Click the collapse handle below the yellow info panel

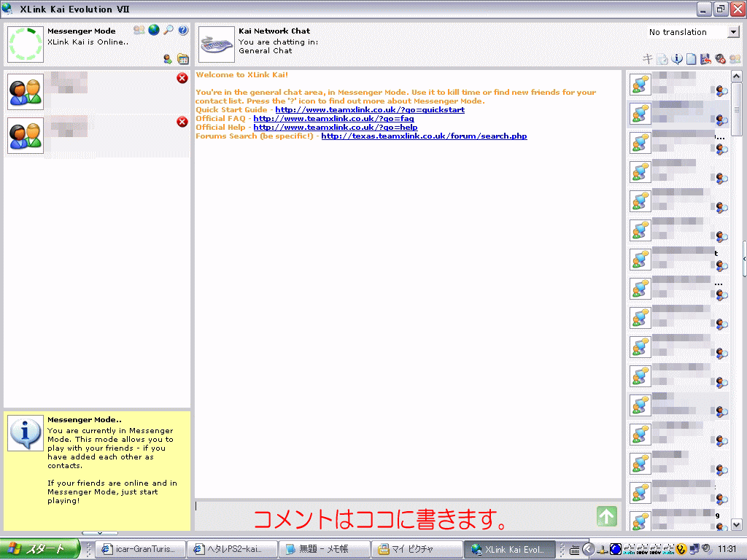99,533
